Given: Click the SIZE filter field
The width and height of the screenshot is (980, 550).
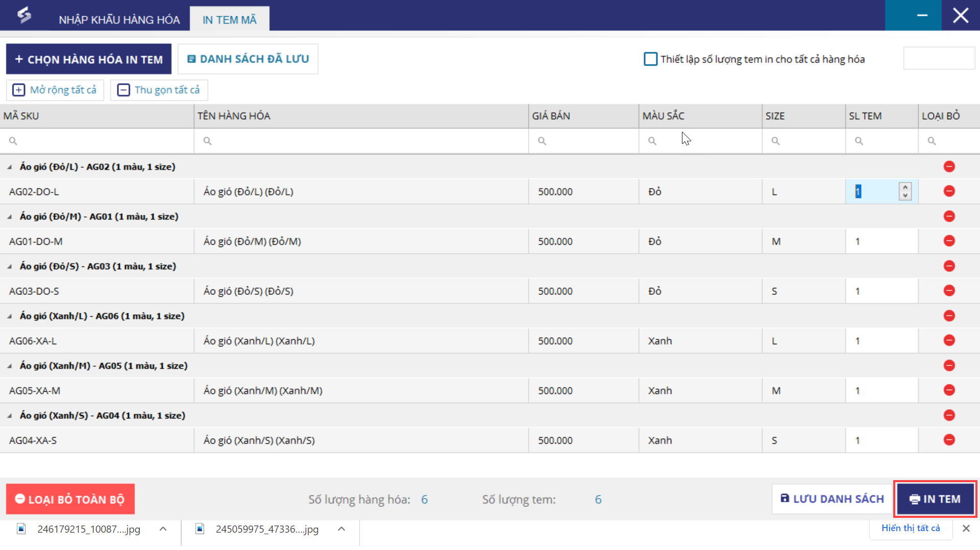Looking at the screenshot, I should [804, 141].
